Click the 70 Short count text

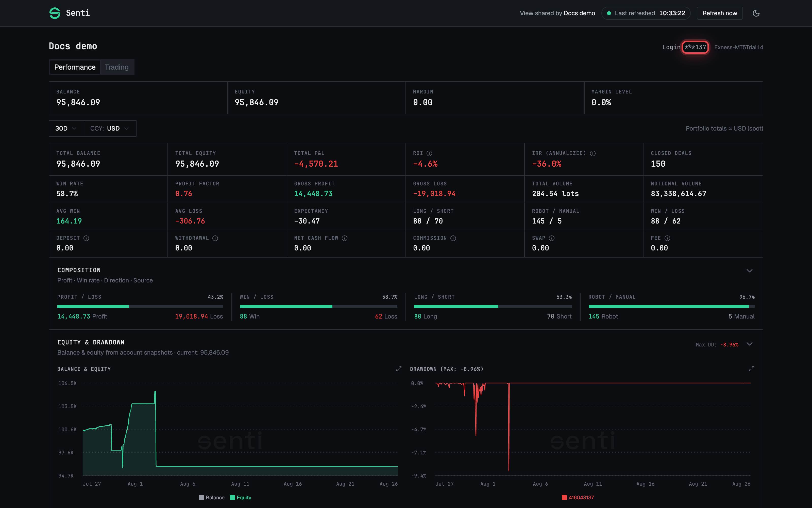click(559, 316)
